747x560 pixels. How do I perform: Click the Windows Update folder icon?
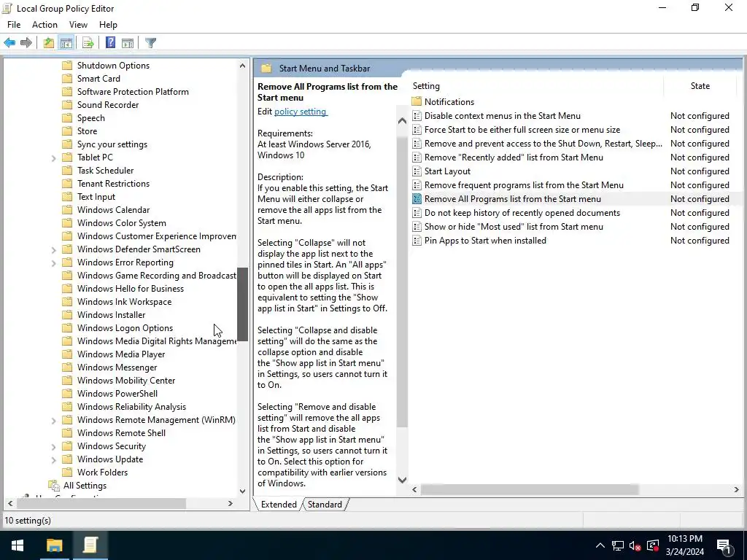(x=67, y=459)
